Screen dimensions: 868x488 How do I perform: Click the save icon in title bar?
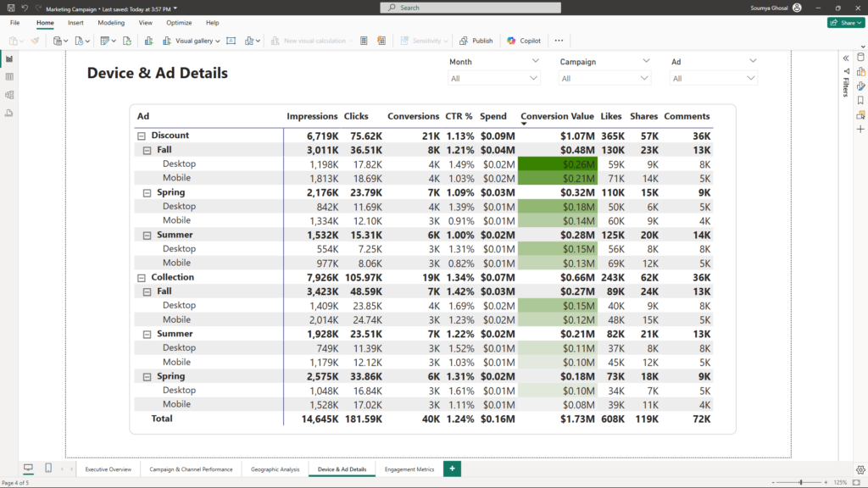click(x=9, y=8)
